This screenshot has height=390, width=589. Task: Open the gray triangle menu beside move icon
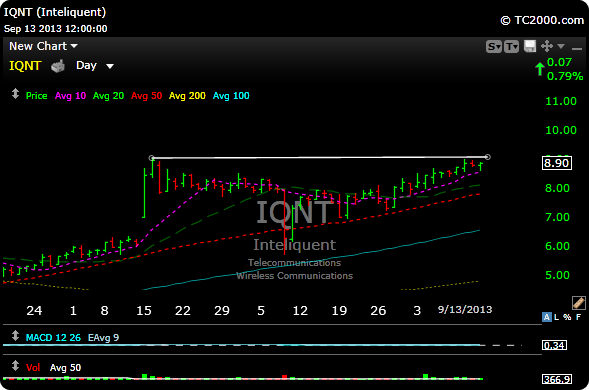click(x=561, y=46)
